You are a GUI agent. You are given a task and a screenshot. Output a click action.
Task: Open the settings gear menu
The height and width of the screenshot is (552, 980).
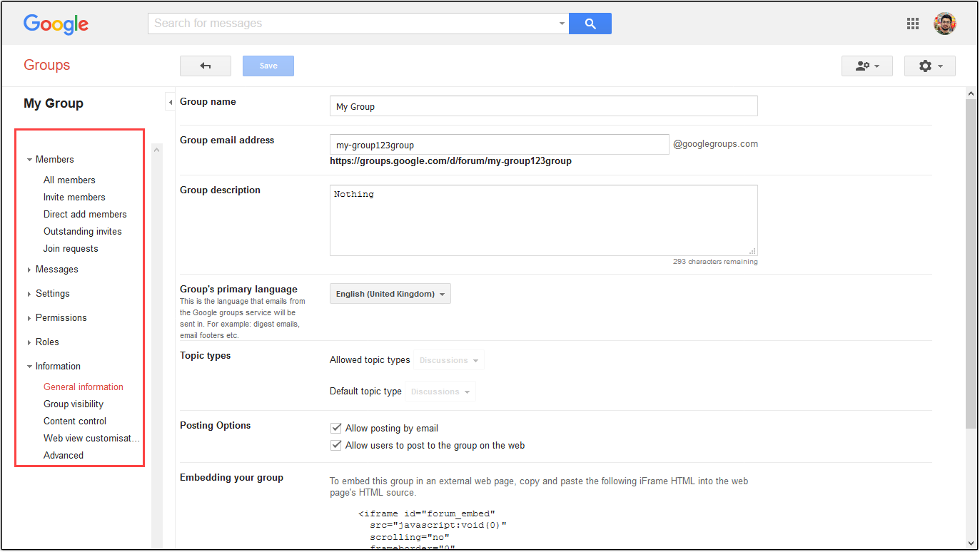coord(929,65)
